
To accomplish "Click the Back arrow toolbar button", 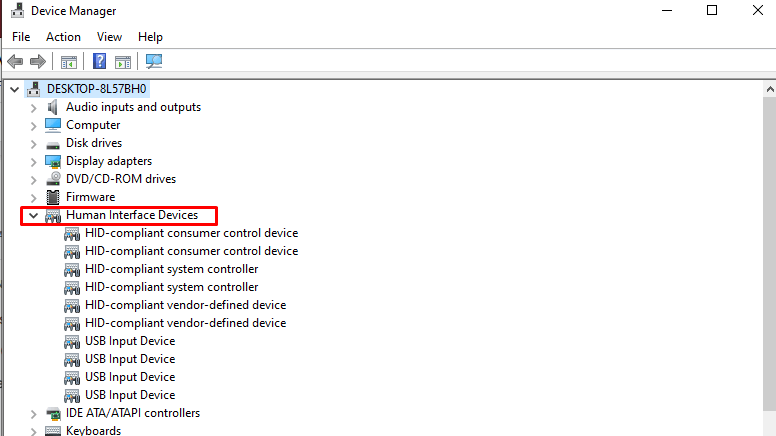I will pyautogui.click(x=15, y=62).
